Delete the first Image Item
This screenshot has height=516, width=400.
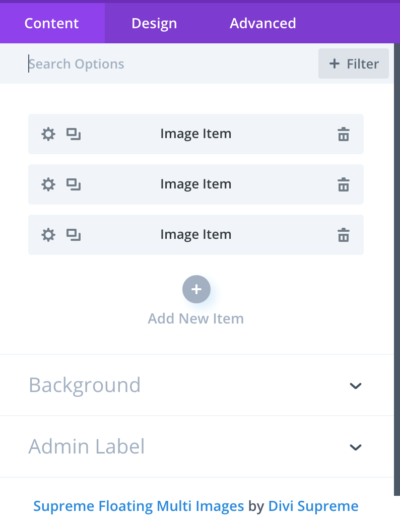point(344,134)
